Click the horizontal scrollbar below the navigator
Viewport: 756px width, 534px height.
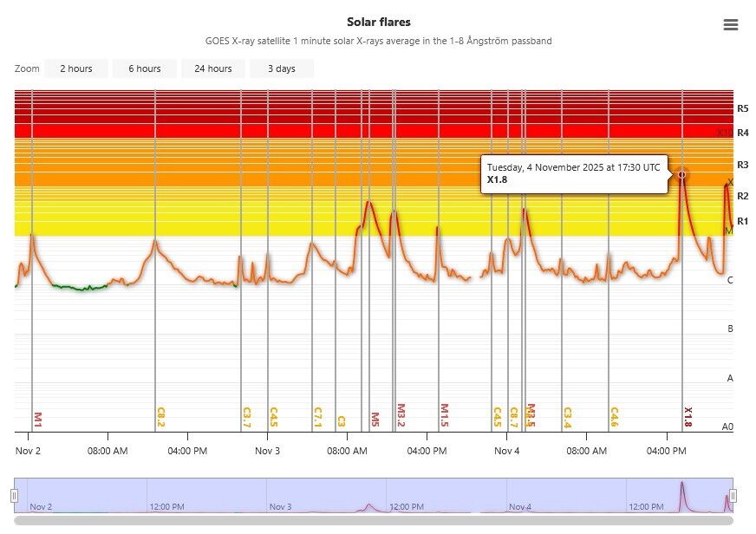(373, 521)
